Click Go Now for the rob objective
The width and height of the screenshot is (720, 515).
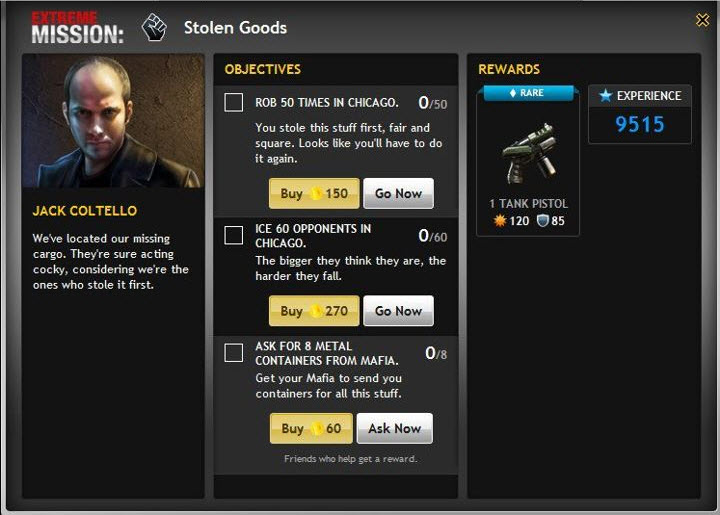point(398,193)
